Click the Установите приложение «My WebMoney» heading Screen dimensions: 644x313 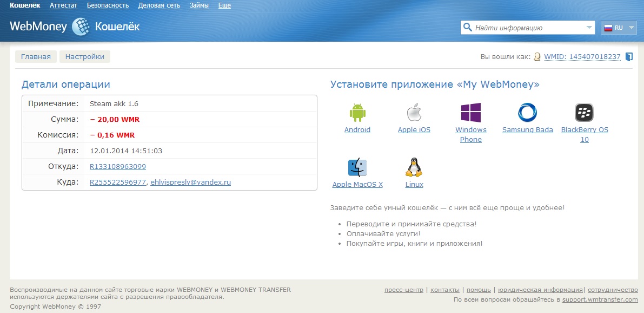point(435,84)
